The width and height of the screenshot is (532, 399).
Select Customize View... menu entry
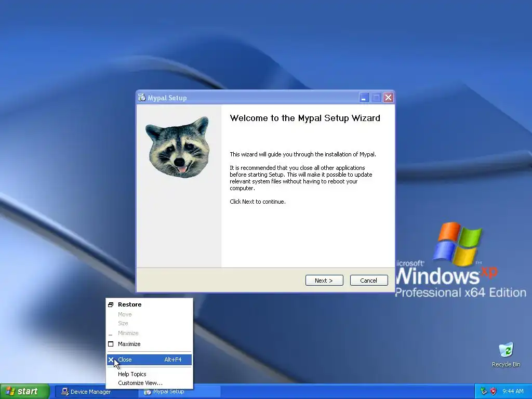(x=149, y=383)
